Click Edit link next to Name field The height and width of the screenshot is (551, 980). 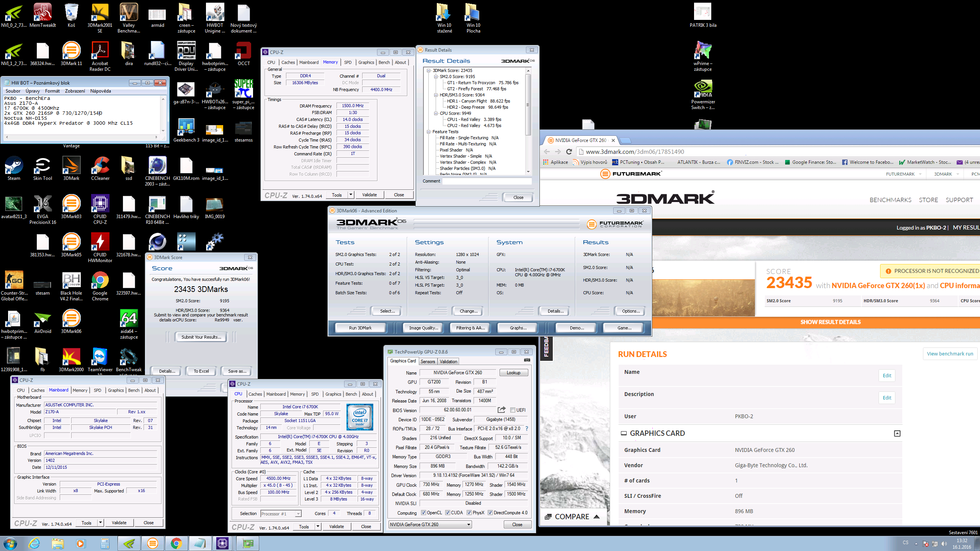887,375
